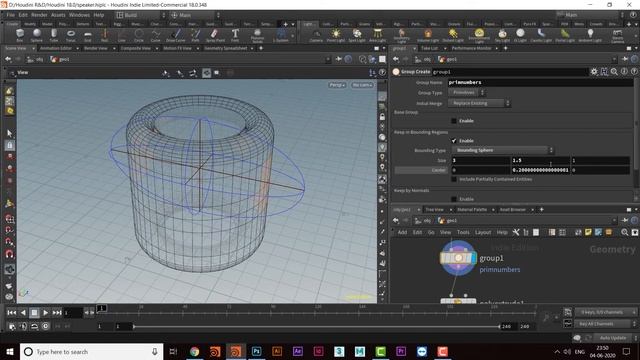
Task: Click the Group Name input field
Action: point(540,82)
